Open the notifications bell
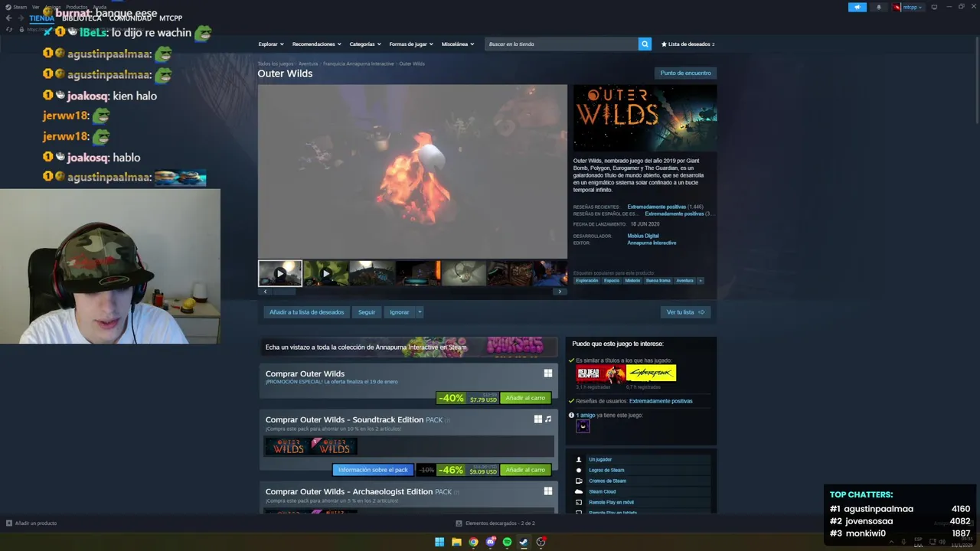Viewport: 980px width, 551px height. (x=878, y=7)
